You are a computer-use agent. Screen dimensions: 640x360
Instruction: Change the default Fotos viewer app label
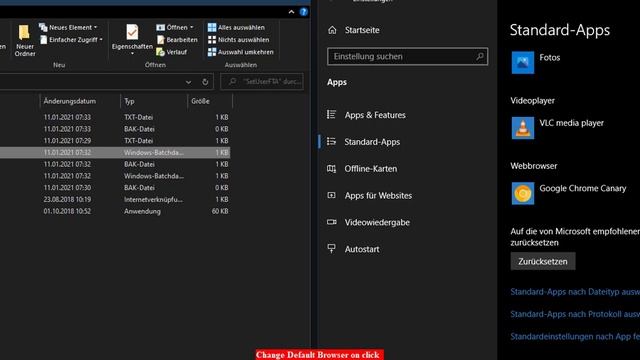tap(549, 58)
